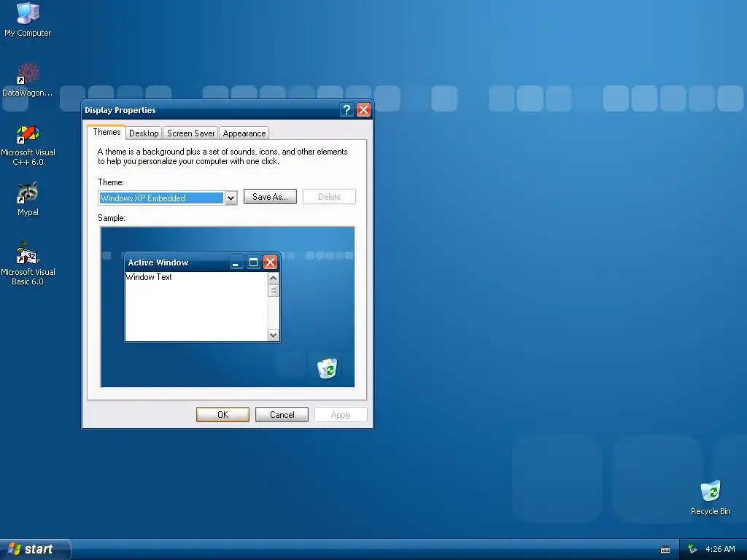Viewport: 747px width, 560px height.
Task: Click the sample window's close icon
Action: [270, 262]
